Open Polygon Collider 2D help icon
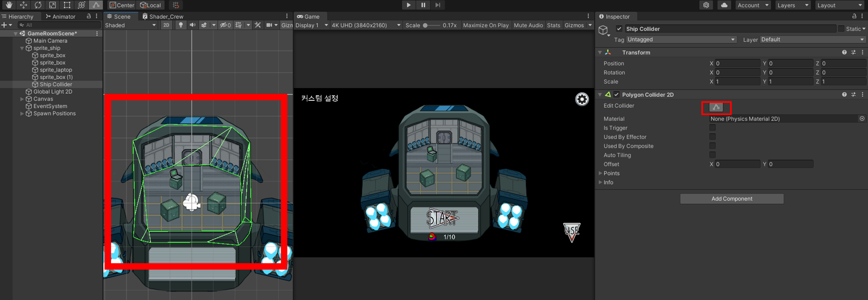This screenshot has height=300, width=868. click(844, 94)
